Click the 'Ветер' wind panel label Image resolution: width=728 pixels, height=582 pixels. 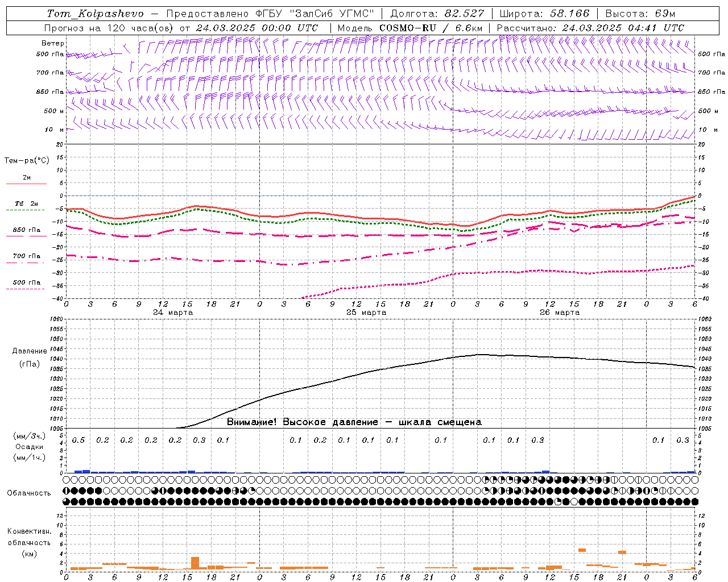click(x=53, y=43)
